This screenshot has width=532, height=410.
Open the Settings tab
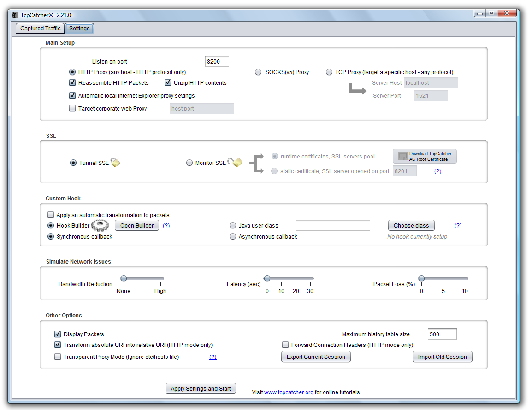(79, 29)
